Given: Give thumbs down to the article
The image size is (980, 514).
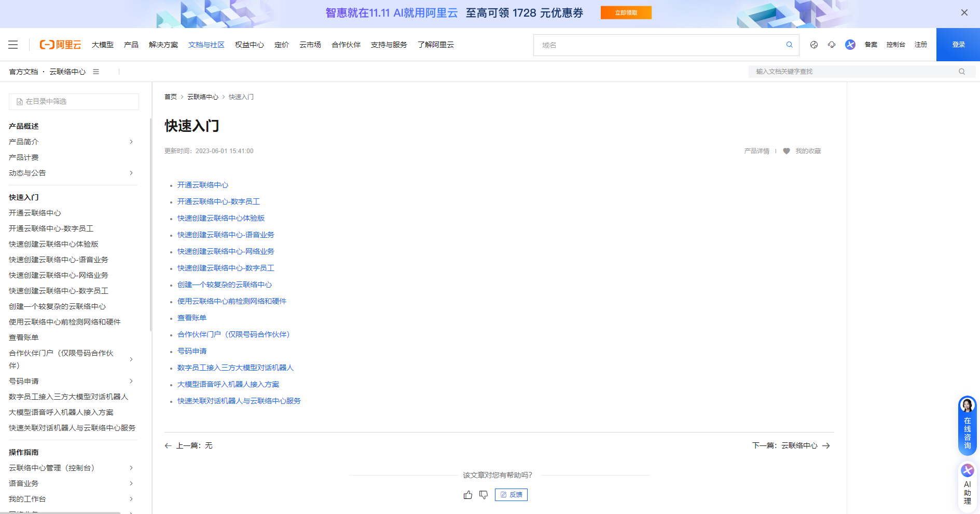Looking at the screenshot, I should (484, 495).
